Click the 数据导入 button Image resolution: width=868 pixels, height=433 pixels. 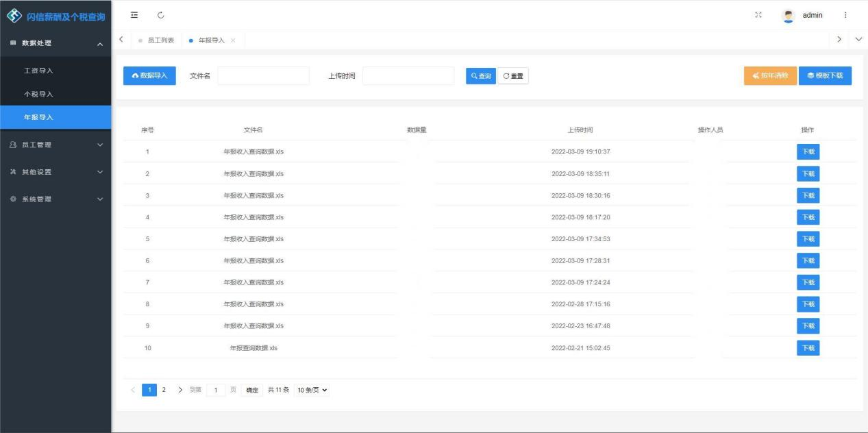[x=149, y=75]
